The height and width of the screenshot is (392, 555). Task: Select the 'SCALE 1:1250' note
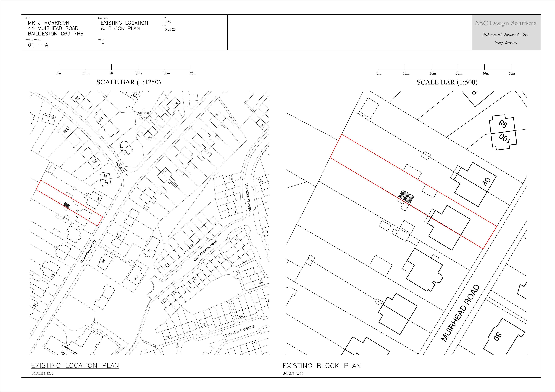[43, 373]
